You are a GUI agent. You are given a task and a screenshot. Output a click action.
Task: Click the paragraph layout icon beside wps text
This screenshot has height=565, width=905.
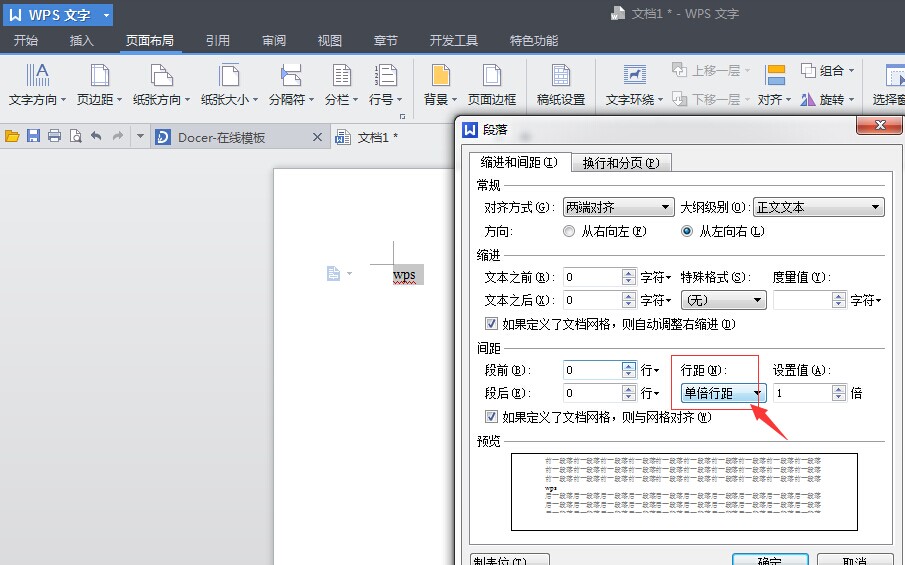coord(333,274)
